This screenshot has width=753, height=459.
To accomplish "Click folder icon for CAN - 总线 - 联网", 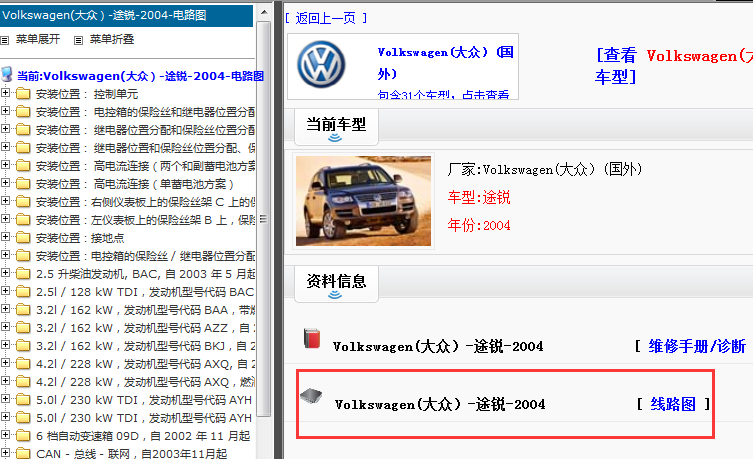I will pyautogui.click(x=23, y=453).
